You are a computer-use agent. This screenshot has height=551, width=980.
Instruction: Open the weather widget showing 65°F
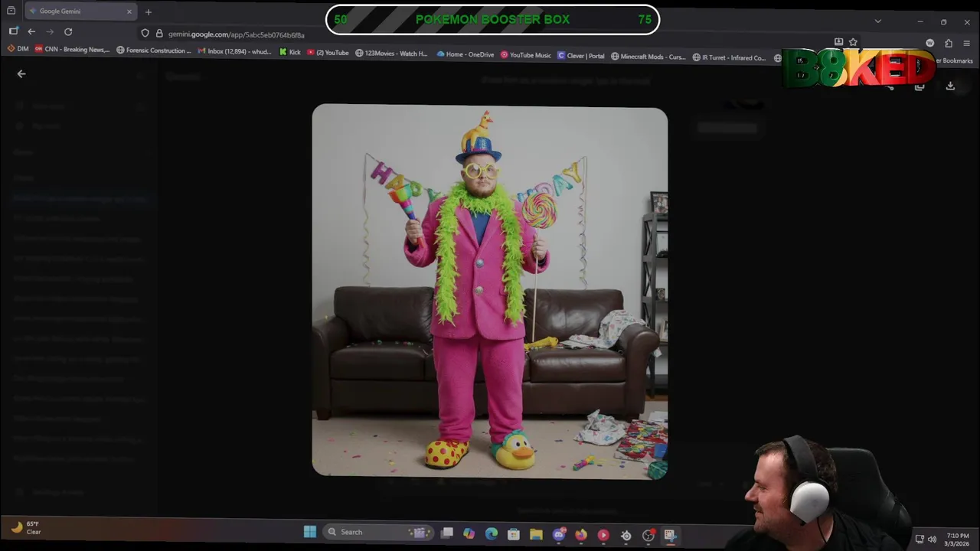(x=26, y=527)
